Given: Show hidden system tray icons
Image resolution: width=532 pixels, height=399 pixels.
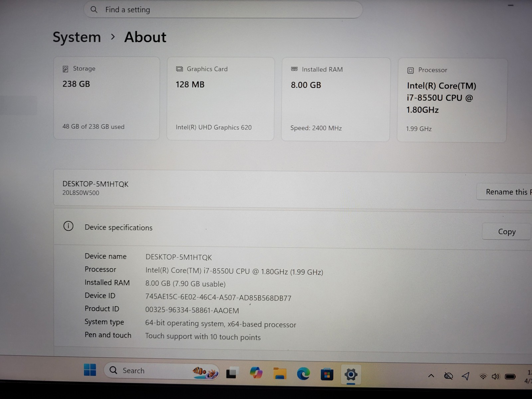Looking at the screenshot, I should click(x=431, y=376).
